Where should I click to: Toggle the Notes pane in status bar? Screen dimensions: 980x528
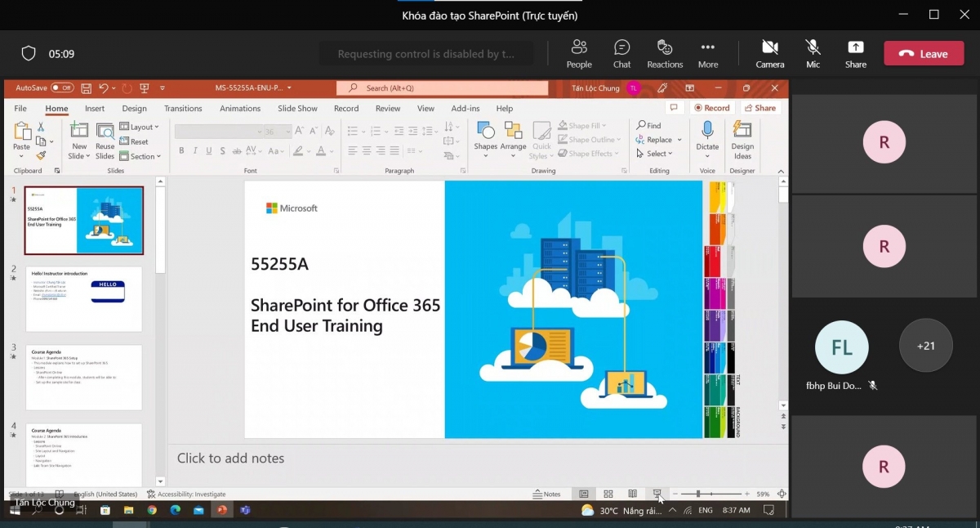tap(546, 494)
